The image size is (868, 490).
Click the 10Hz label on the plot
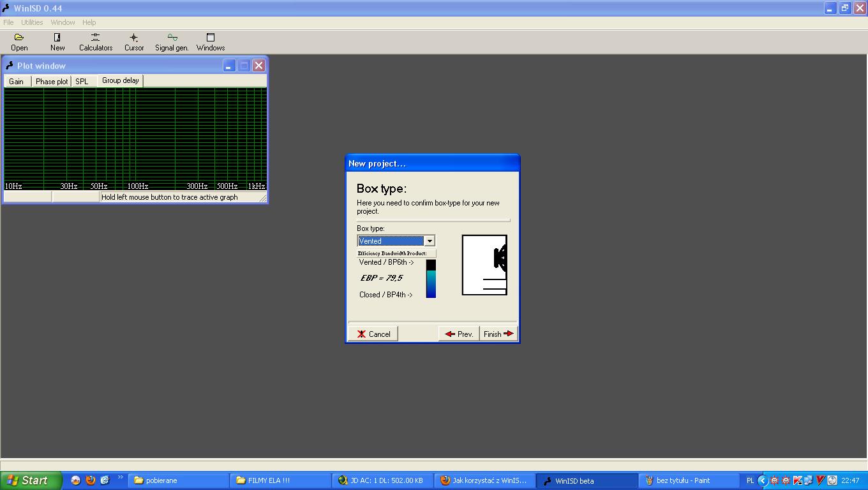(x=13, y=186)
